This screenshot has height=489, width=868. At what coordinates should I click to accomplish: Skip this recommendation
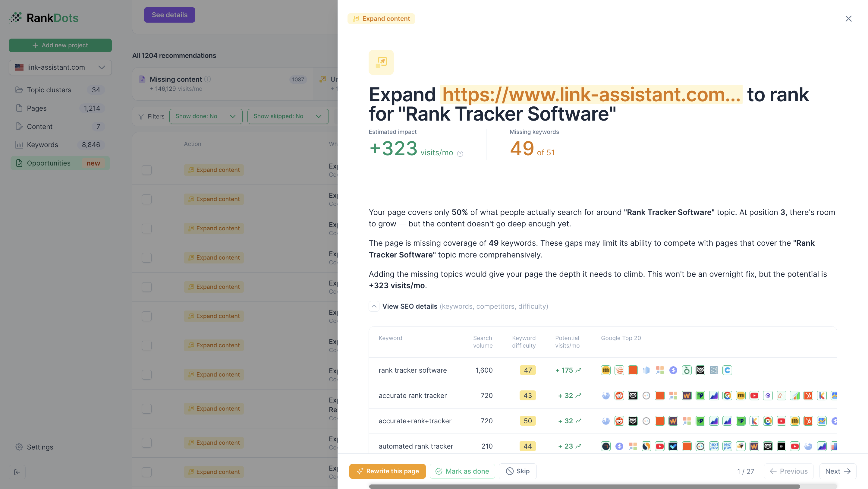pyautogui.click(x=517, y=471)
